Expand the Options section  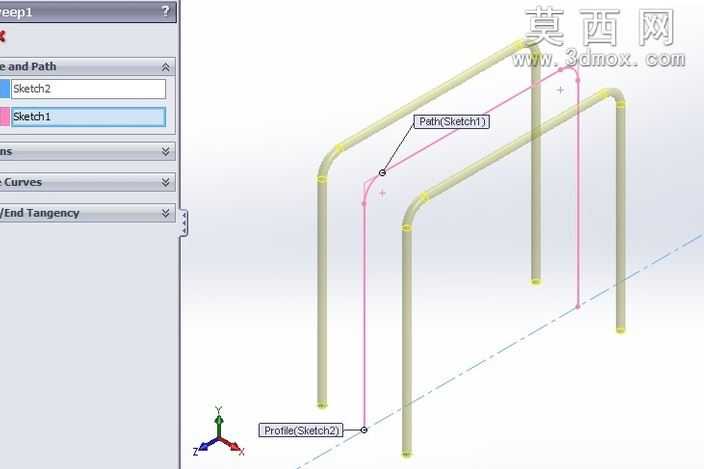coord(165,151)
